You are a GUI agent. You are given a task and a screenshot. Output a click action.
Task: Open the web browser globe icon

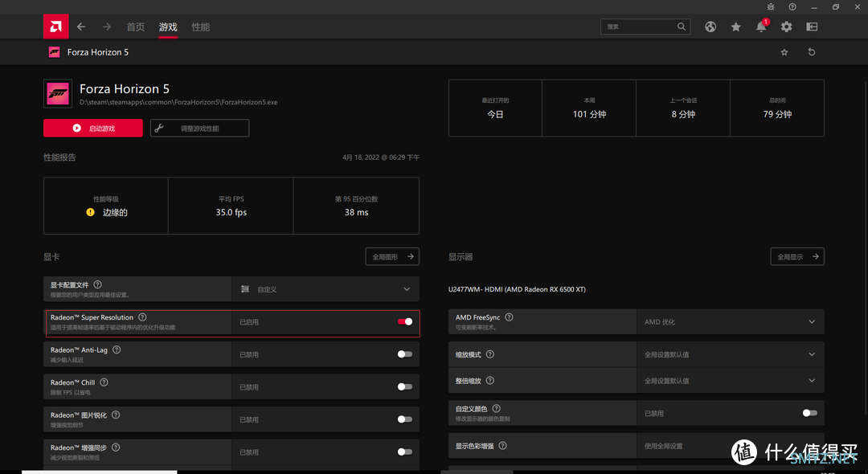[710, 27]
